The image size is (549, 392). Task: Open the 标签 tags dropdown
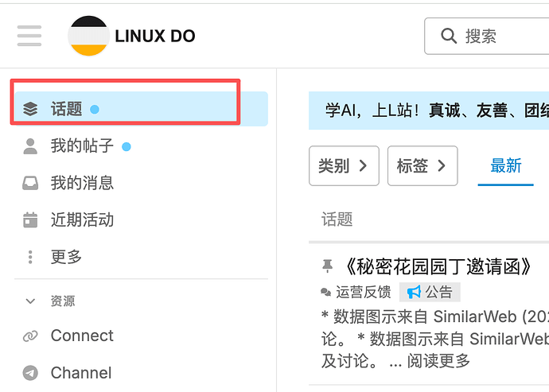pyautogui.click(x=422, y=165)
